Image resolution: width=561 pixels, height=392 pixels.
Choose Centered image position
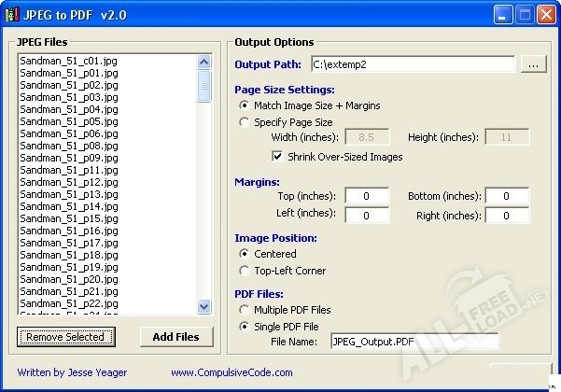245,254
